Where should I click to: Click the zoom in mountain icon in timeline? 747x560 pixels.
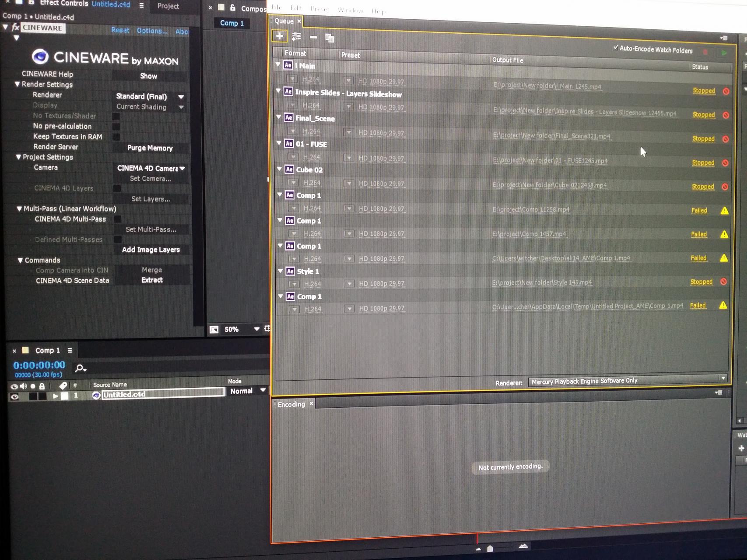coord(523,546)
